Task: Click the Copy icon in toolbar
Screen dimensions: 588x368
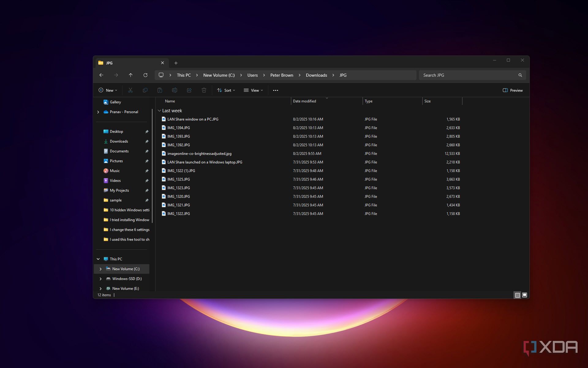Action: [145, 90]
